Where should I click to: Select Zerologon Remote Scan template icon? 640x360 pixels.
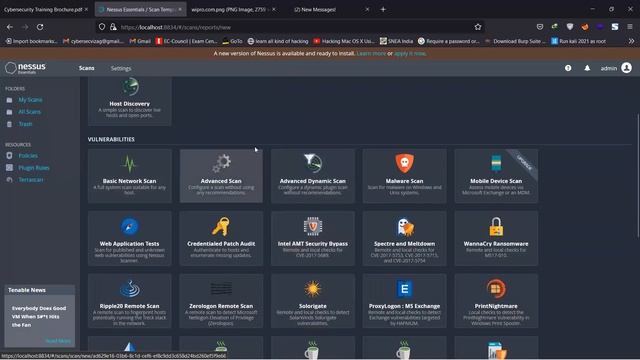pyautogui.click(x=221, y=289)
